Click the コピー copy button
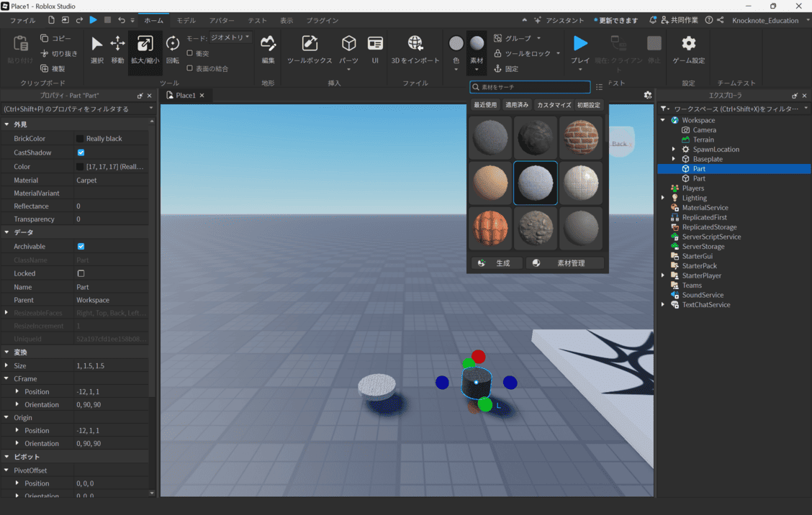The image size is (812, 515). coord(56,38)
